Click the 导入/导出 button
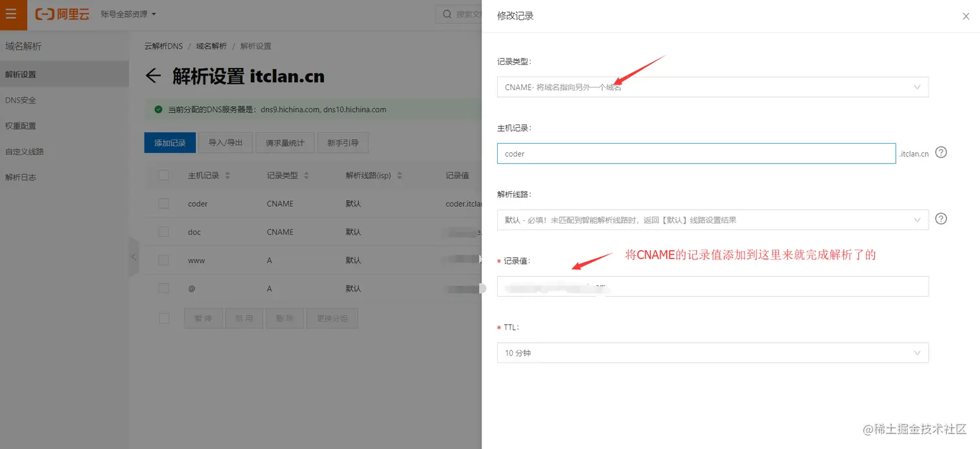Screen dimensions: 980x449 pos(226,143)
